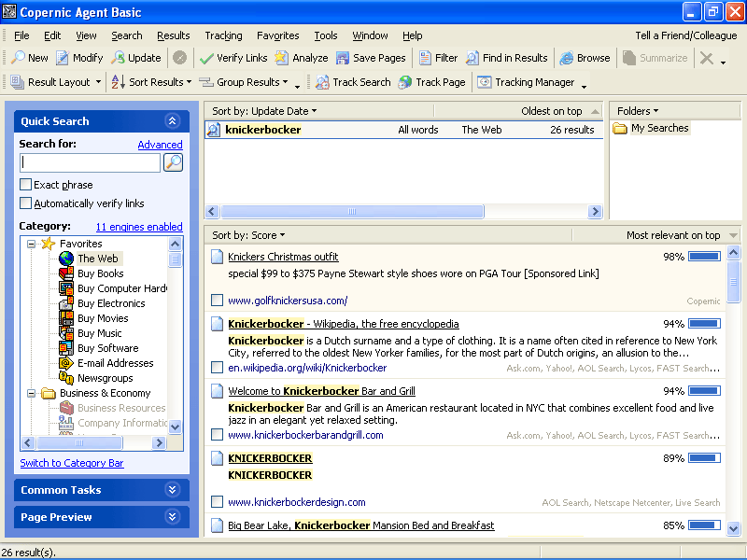Toggle Oldest on top sort order
The image size is (747, 560).
click(560, 111)
